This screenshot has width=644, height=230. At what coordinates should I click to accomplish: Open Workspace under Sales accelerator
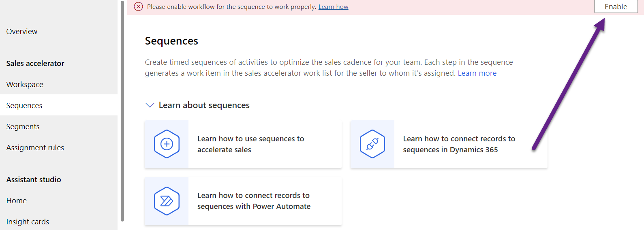25,85
